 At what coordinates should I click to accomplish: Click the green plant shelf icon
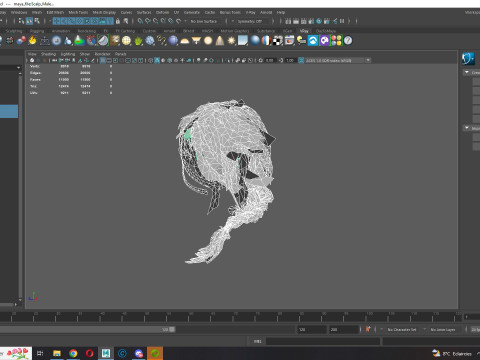(x=138, y=41)
